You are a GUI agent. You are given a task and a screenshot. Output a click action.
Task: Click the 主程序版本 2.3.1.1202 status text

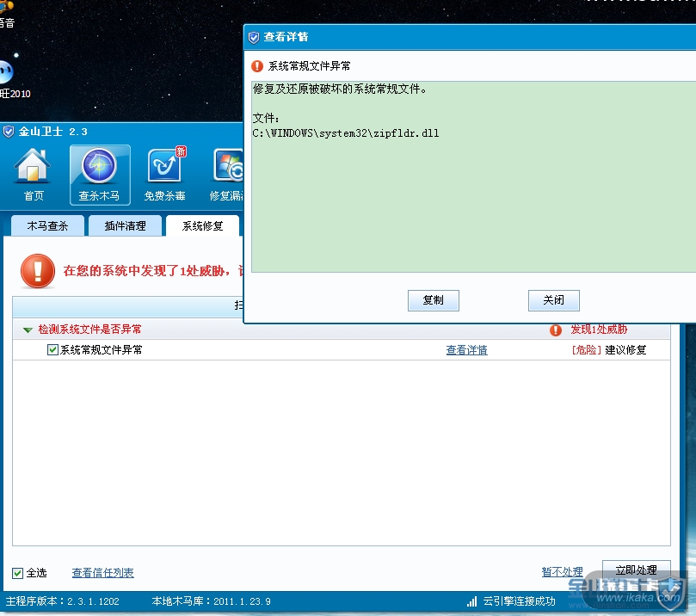63,601
